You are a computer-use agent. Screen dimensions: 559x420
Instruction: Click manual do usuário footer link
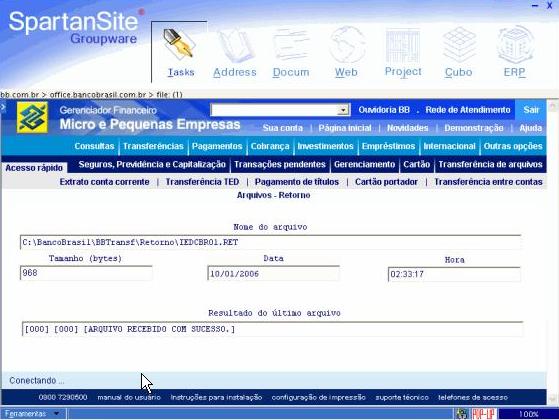coord(129,397)
